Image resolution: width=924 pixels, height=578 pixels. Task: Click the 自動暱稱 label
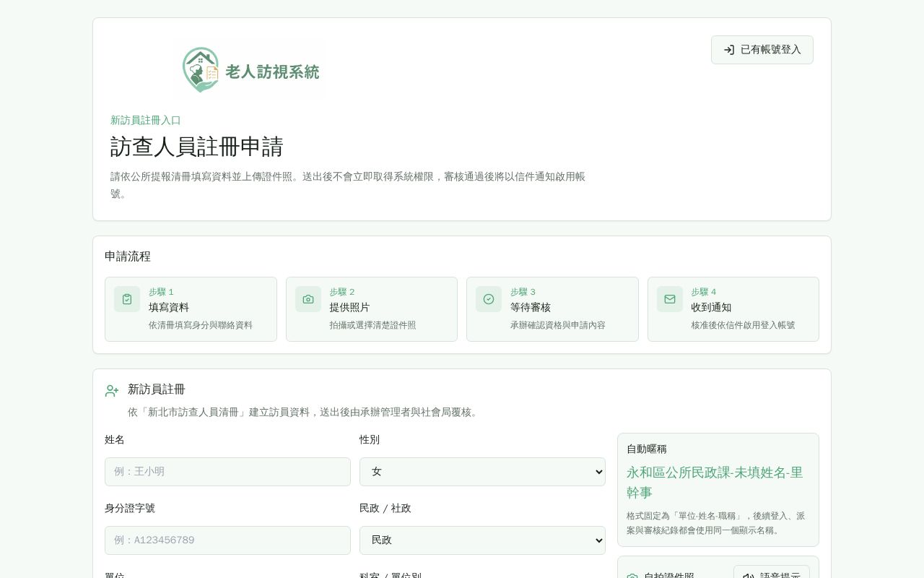[x=647, y=449]
